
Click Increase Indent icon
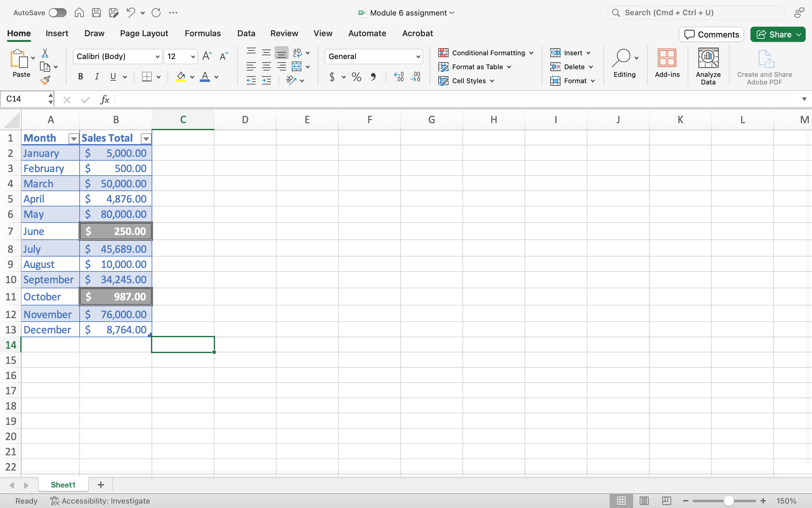(x=266, y=80)
